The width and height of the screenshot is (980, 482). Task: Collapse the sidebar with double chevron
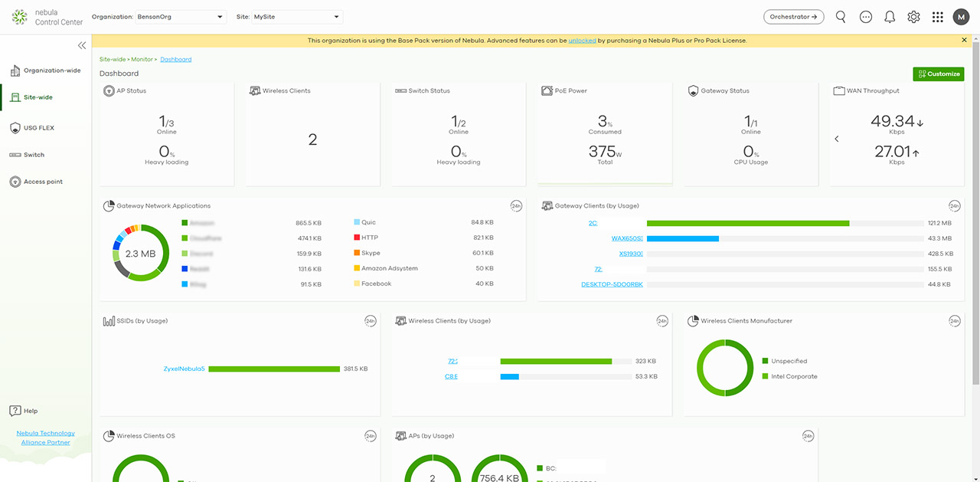tap(82, 45)
